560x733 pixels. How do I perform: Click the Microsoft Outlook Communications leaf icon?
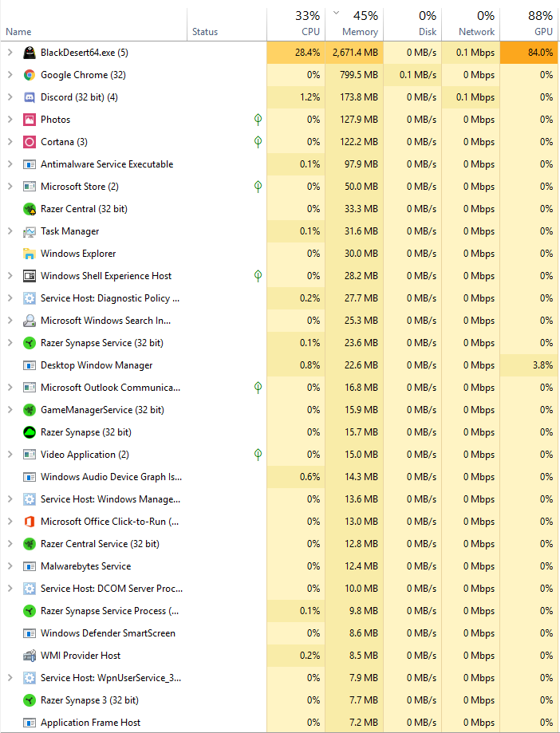pos(258,388)
